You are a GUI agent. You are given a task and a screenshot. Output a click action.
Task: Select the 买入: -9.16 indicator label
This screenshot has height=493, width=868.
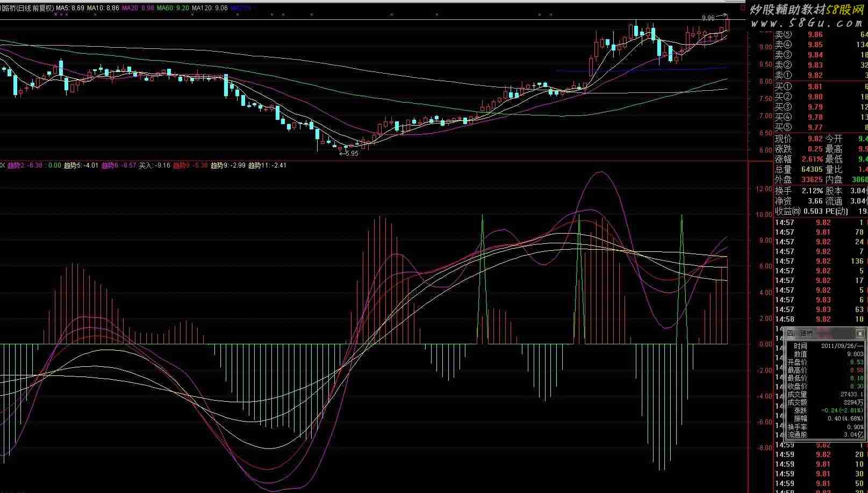pyautogui.click(x=155, y=165)
